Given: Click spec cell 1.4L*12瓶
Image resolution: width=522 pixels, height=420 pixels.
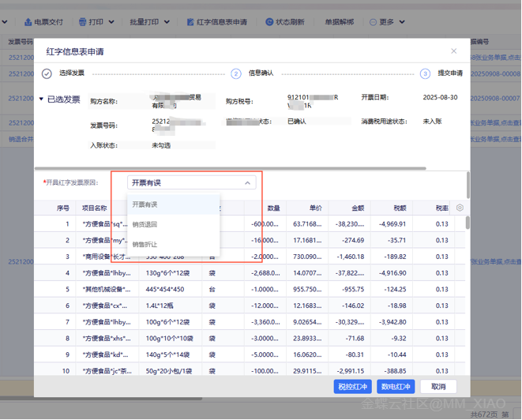Looking at the screenshot, I should pos(160,306).
